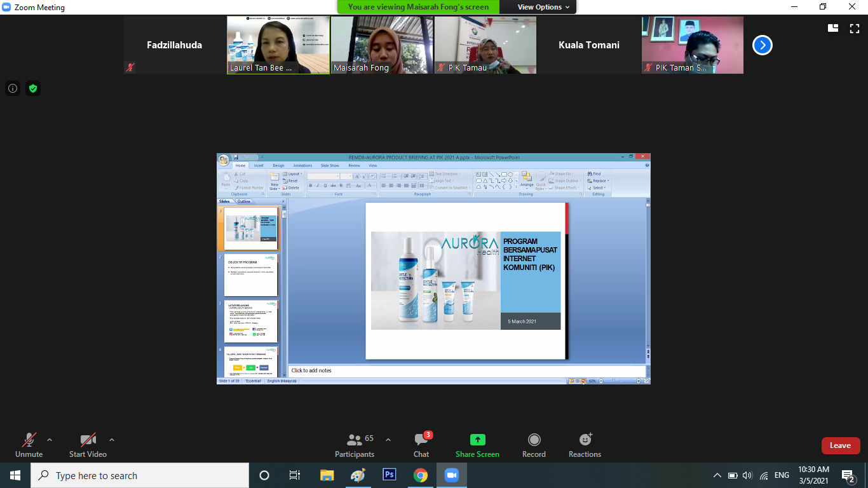Open Windows Start menu
This screenshot has width=868, height=488.
15,475
